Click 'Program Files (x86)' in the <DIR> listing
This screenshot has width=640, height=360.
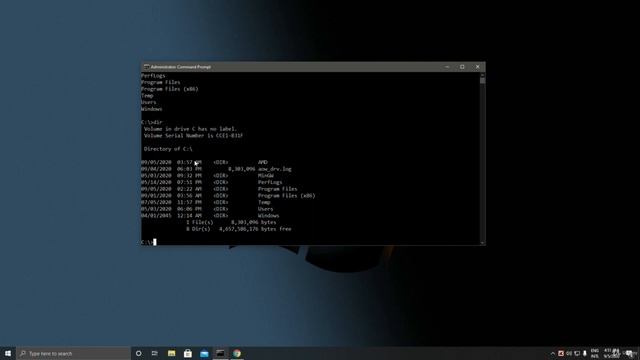(x=287, y=196)
